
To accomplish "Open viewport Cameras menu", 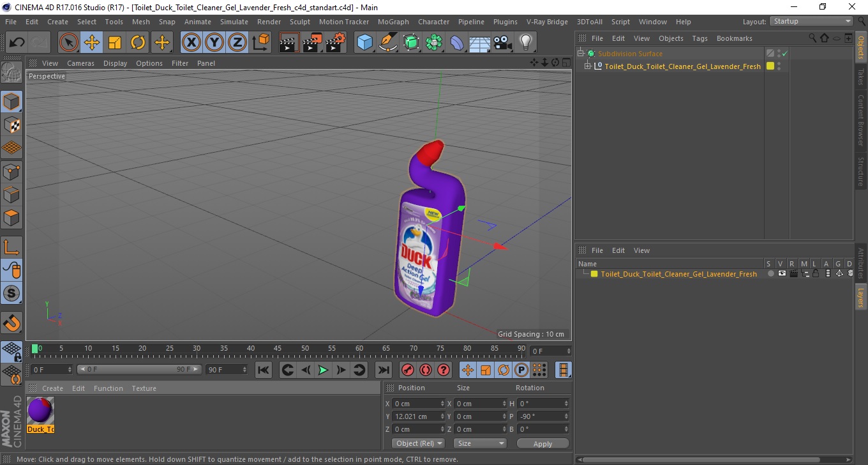I will [80, 63].
